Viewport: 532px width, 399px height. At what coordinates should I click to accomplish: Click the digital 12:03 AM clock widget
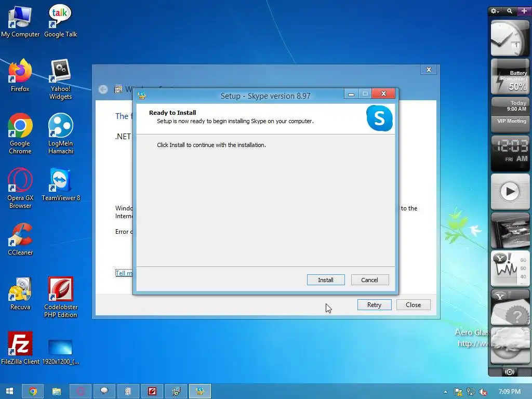(510, 153)
